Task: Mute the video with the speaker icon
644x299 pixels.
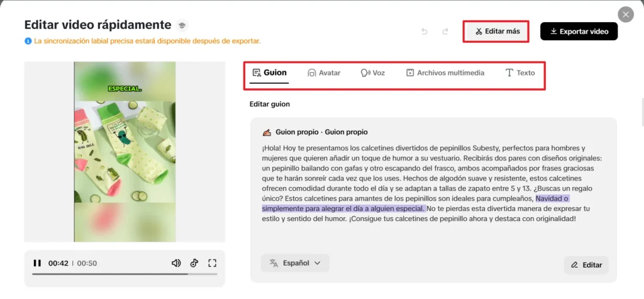Action: pyautogui.click(x=176, y=263)
